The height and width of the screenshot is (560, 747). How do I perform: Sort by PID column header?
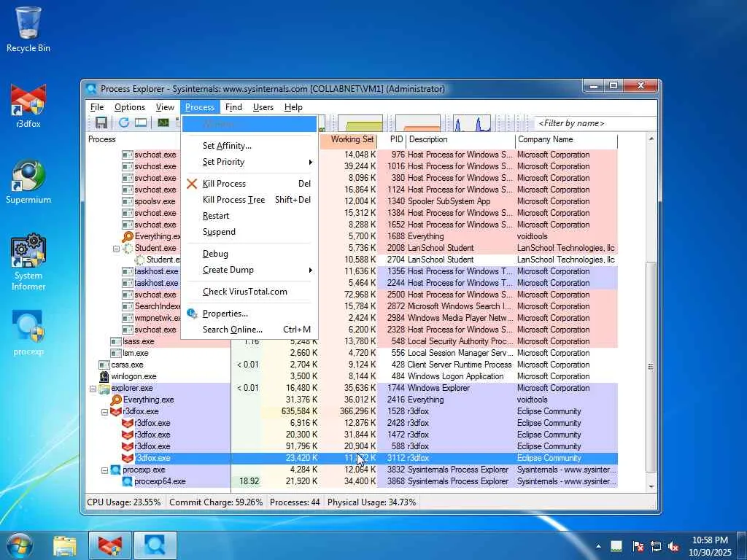tap(392, 139)
